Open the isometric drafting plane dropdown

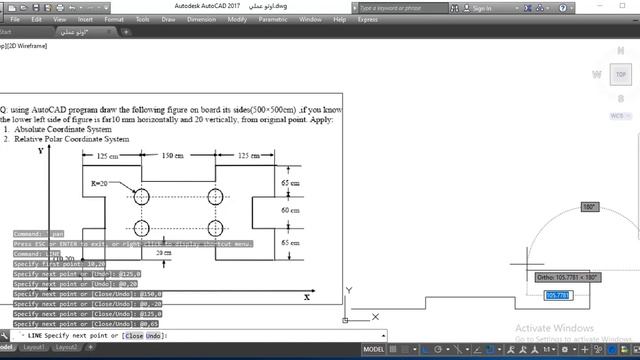click(467, 349)
